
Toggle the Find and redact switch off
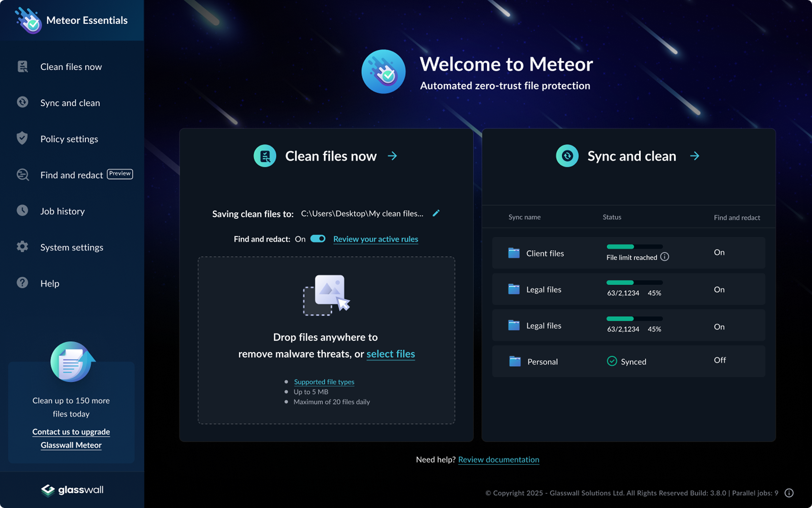318,239
